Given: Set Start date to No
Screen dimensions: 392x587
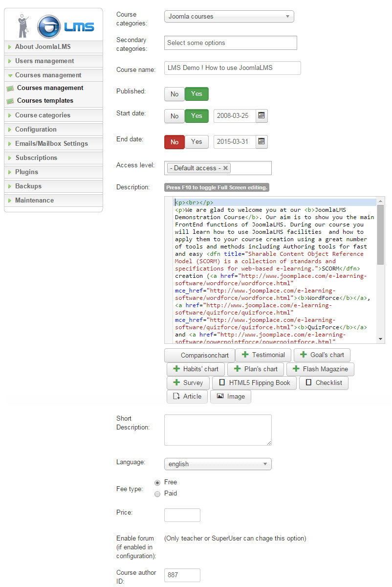Looking at the screenshot, I should 174,116.
